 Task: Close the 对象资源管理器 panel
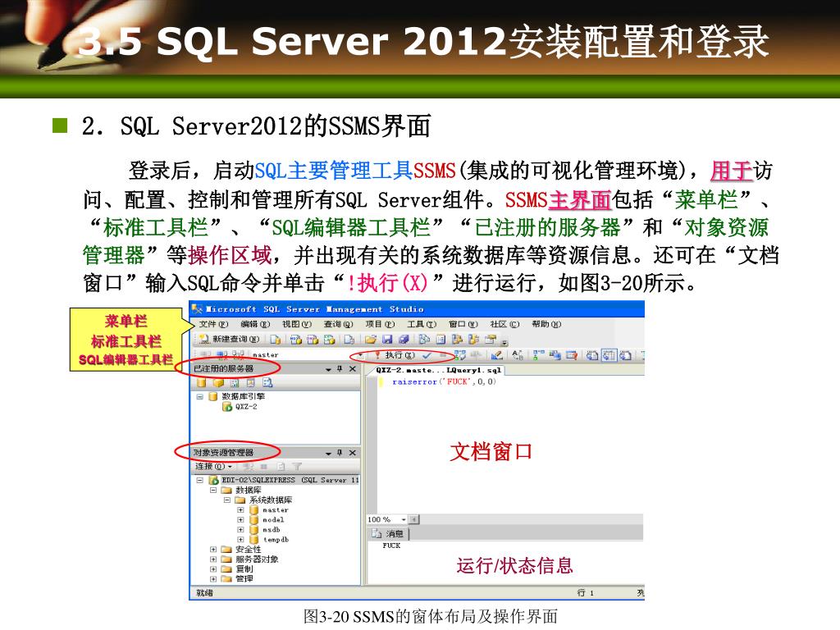(x=352, y=453)
